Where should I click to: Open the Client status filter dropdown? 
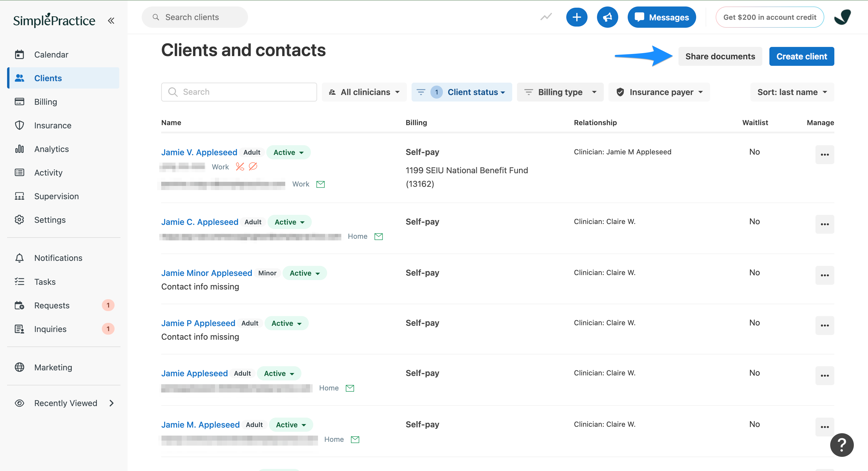pyautogui.click(x=461, y=92)
